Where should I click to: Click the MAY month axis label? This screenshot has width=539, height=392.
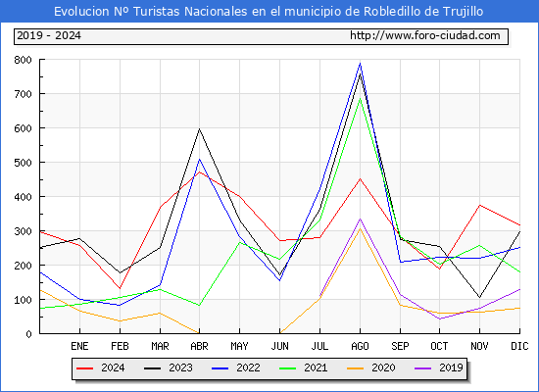tap(239, 346)
